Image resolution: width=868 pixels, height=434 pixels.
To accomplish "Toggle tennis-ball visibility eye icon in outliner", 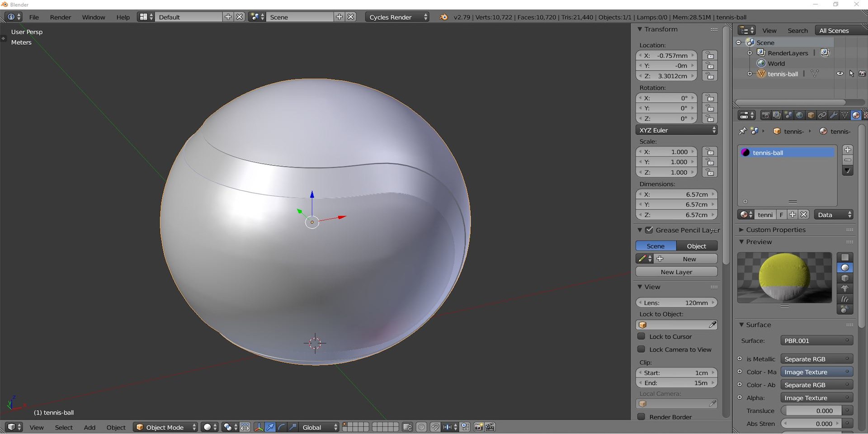I will point(840,73).
